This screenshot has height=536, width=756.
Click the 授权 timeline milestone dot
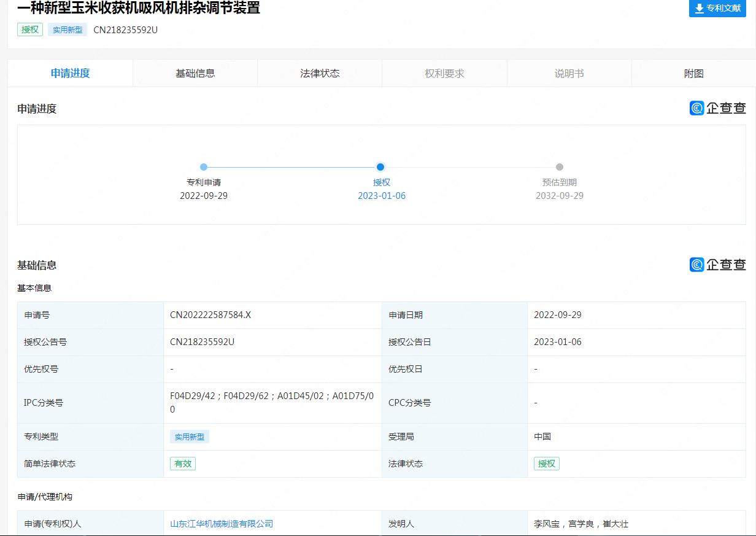[x=380, y=167]
